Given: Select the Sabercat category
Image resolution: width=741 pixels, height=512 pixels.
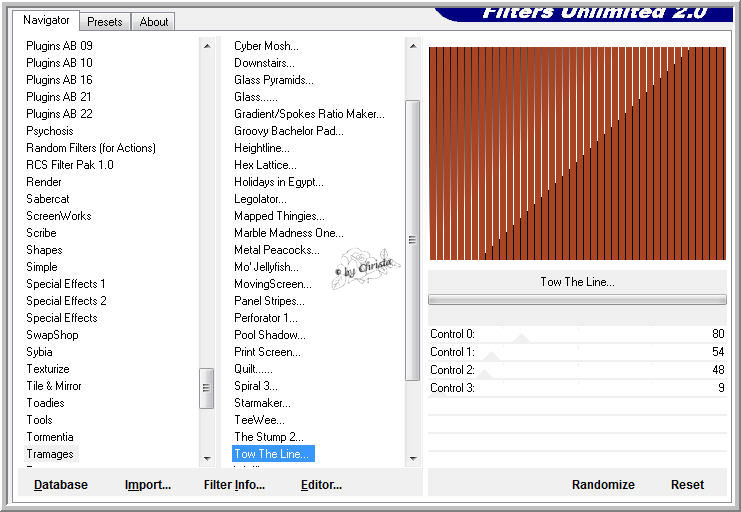Looking at the screenshot, I should point(48,199).
